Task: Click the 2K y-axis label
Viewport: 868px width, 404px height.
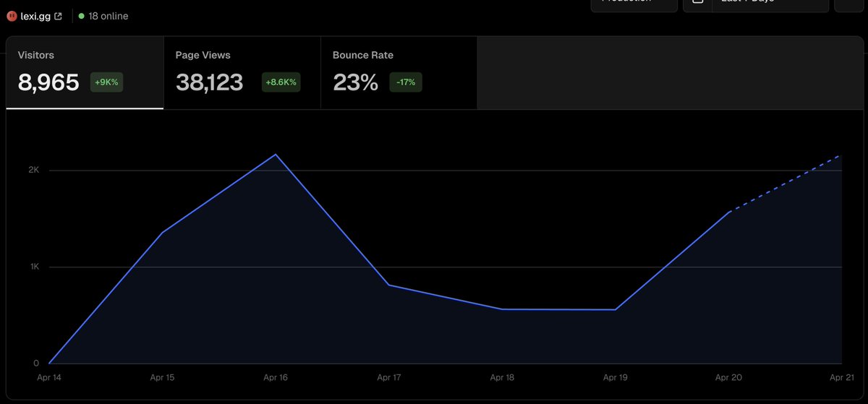Action: tap(34, 170)
